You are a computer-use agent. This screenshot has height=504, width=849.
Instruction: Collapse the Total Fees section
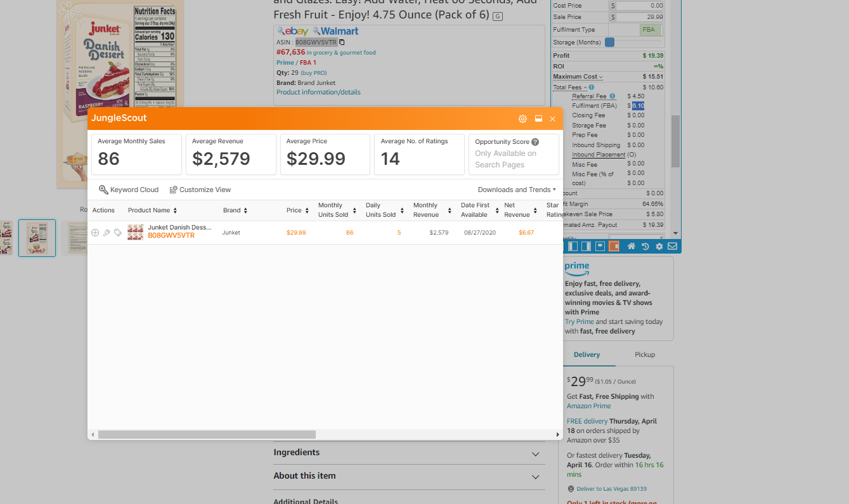click(x=569, y=87)
